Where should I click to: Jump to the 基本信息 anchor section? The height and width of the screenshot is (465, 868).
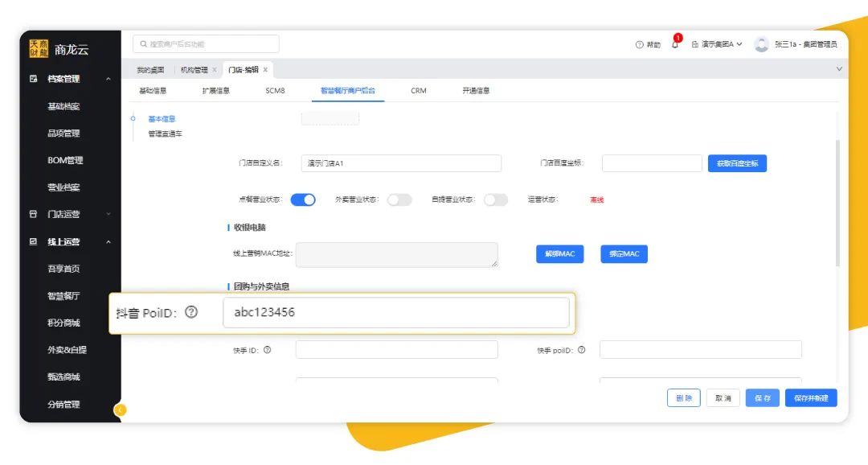[162, 118]
